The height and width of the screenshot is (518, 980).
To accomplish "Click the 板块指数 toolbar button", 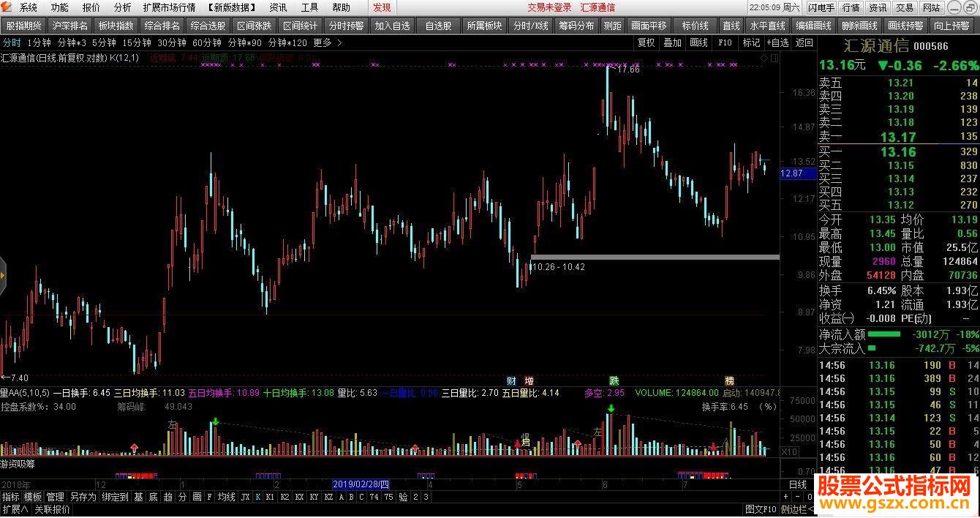I will pos(116,25).
